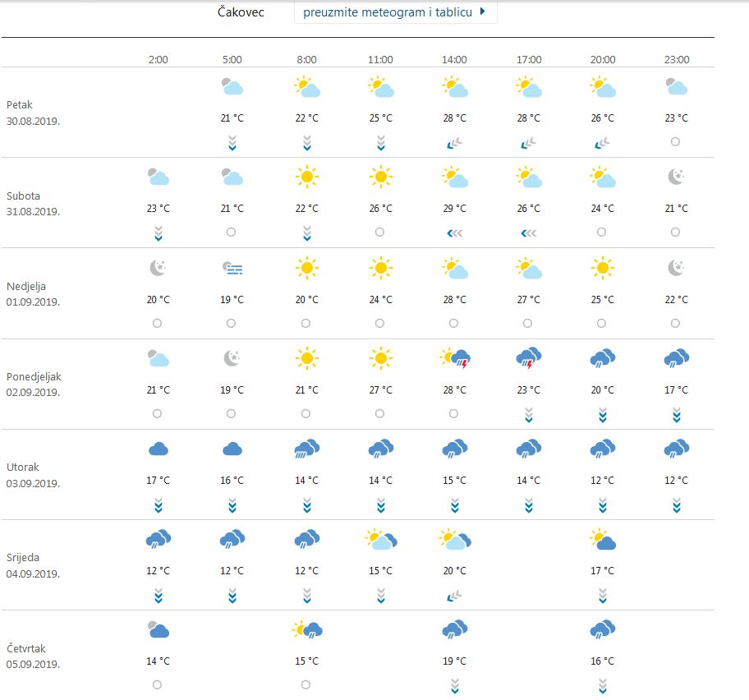Click Ponedjeljak 14:00 sunny thunderstorm icon
Viewport: 749px width, 700px height.
coord(454,358)
